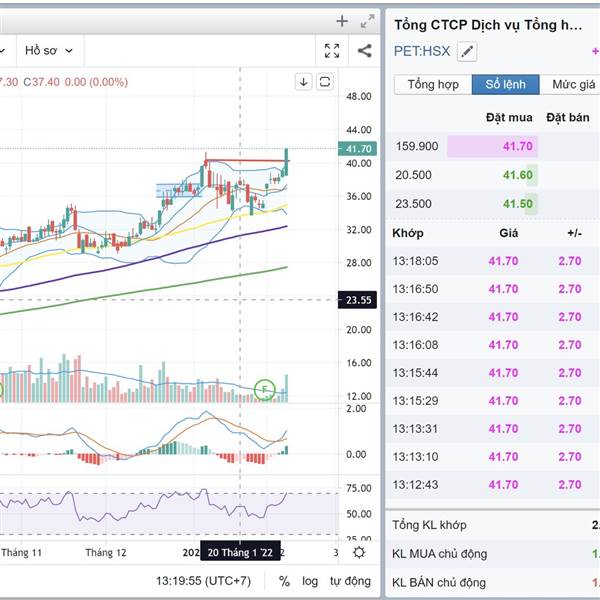
Task: Click the 41.70 best bid price
Action: [517, 146]
